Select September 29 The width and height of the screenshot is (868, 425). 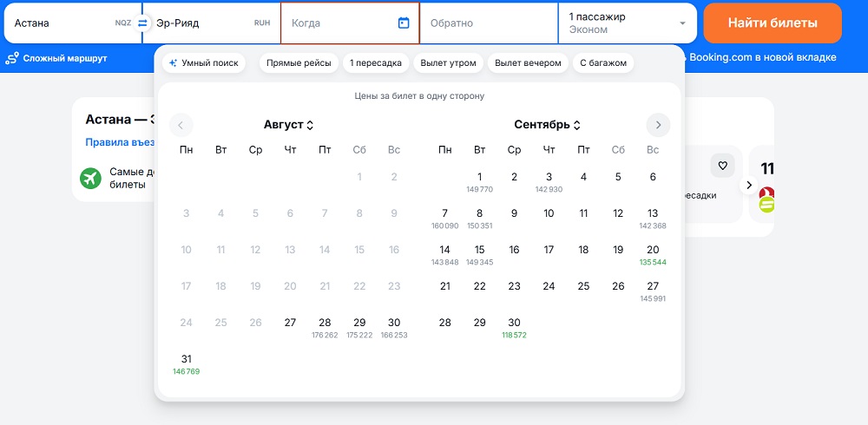point(479,324)
